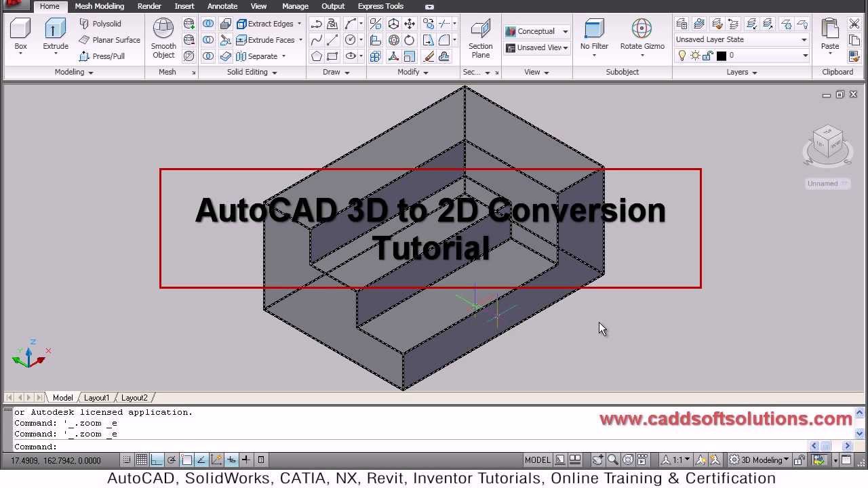Image resolution: width=868 pixels, height=488 pixels.
Task: Open Layer Properties manager icon
Action: (682, 24)
